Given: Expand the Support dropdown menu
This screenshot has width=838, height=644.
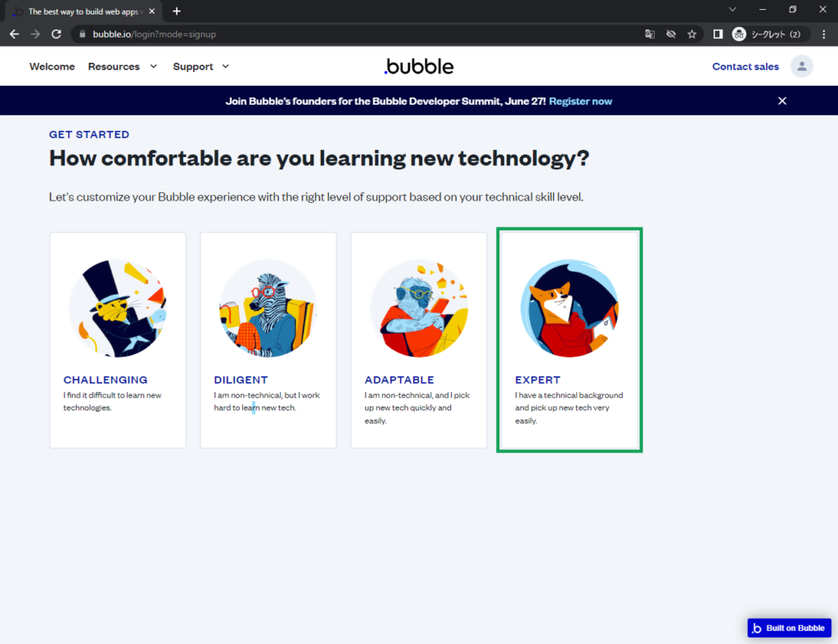Looking at the screenshot, I should click(x=200, y=66).
